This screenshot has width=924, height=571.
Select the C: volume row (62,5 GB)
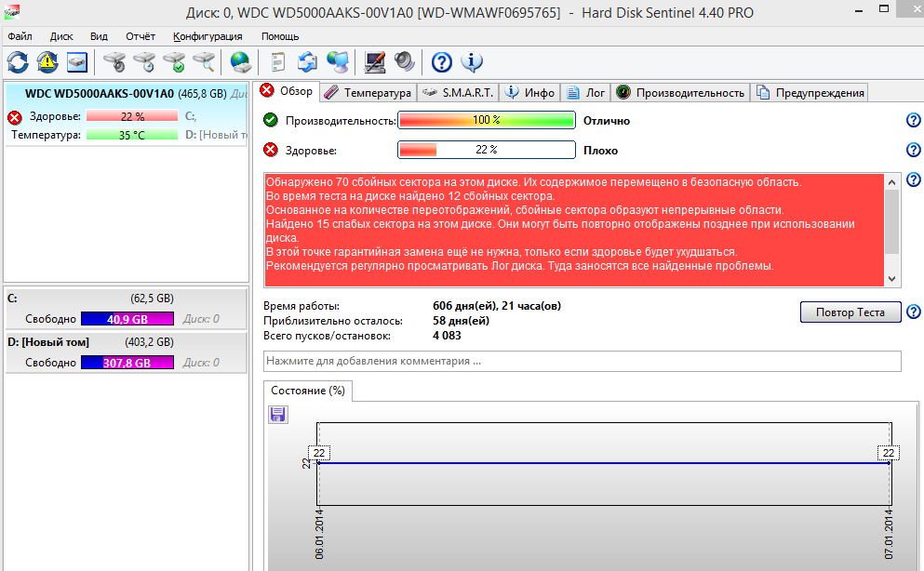click(127, 309)
